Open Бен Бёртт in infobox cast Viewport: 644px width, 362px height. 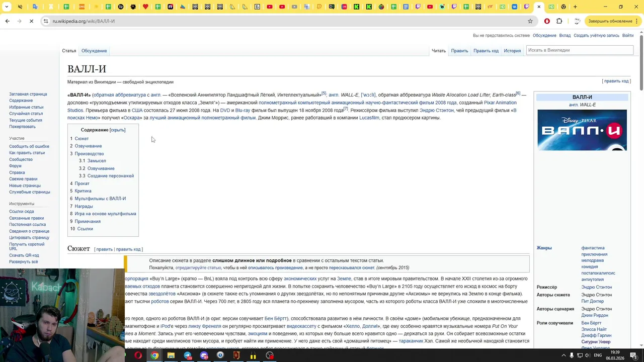[591, 323]
